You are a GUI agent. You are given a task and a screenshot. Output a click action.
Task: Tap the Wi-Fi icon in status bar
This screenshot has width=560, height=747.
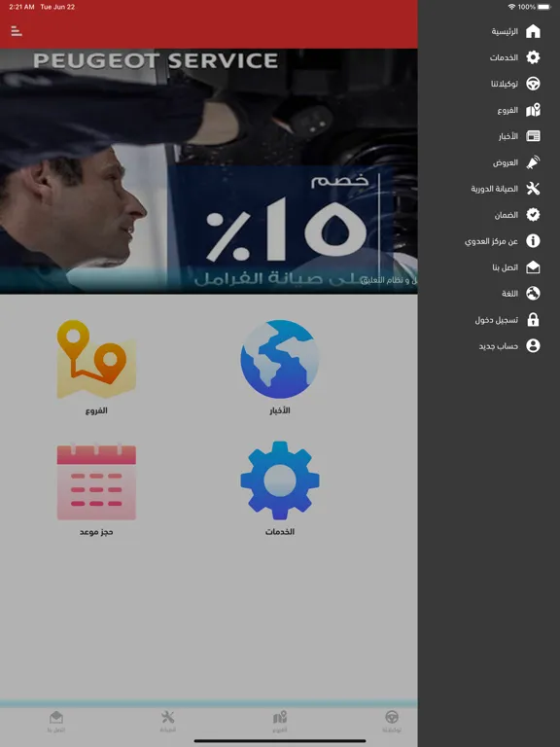point(511,7)
